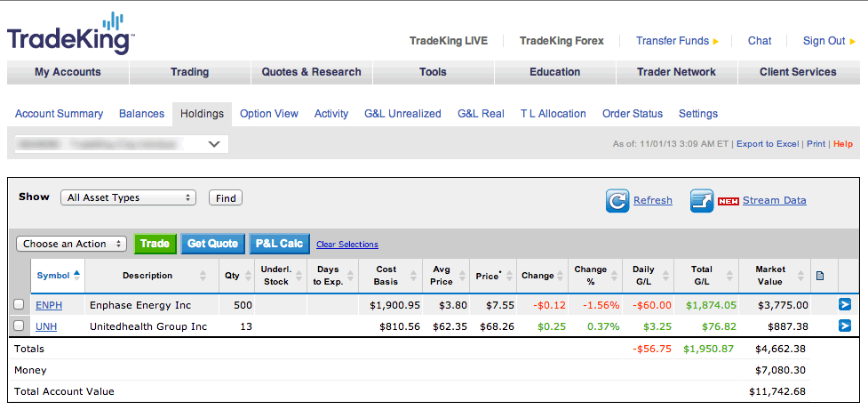Switch to the Activity tab
This screenshot has width=868, height=410.
click(x=331, y=114)
